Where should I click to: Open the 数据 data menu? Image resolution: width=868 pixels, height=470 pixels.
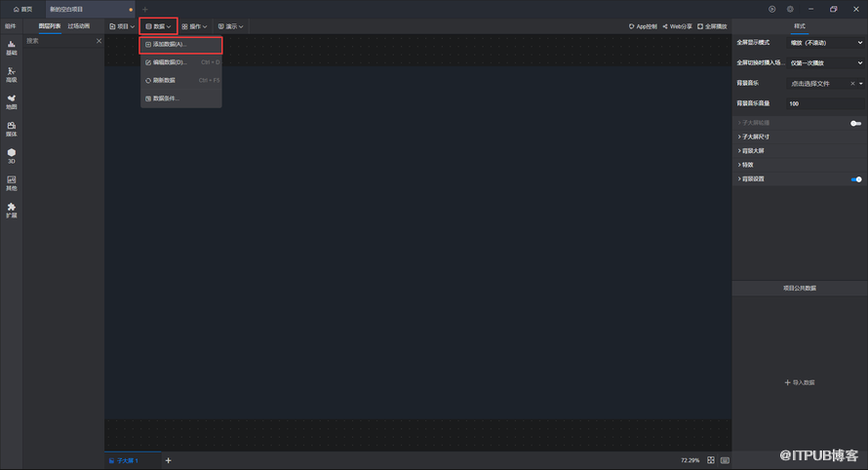tap(158, 26)
